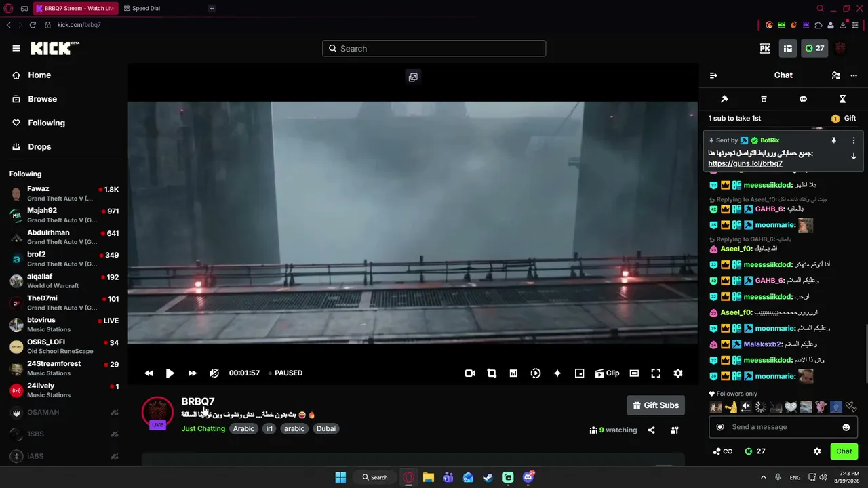Open chat settings gear icon
This screenshot has height=488, width=868.
pyautogui.click(x=817, y=451)
